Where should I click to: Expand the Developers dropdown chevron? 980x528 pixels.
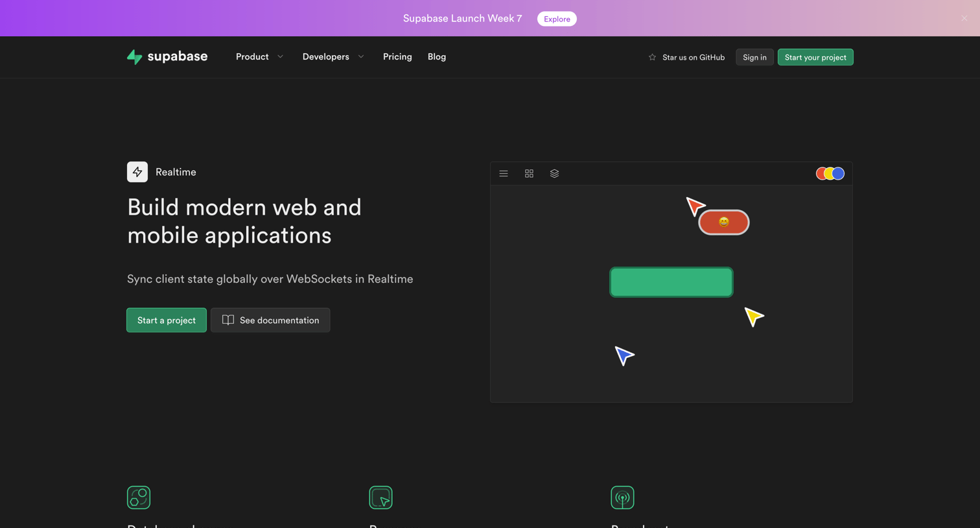pos(361,57)
